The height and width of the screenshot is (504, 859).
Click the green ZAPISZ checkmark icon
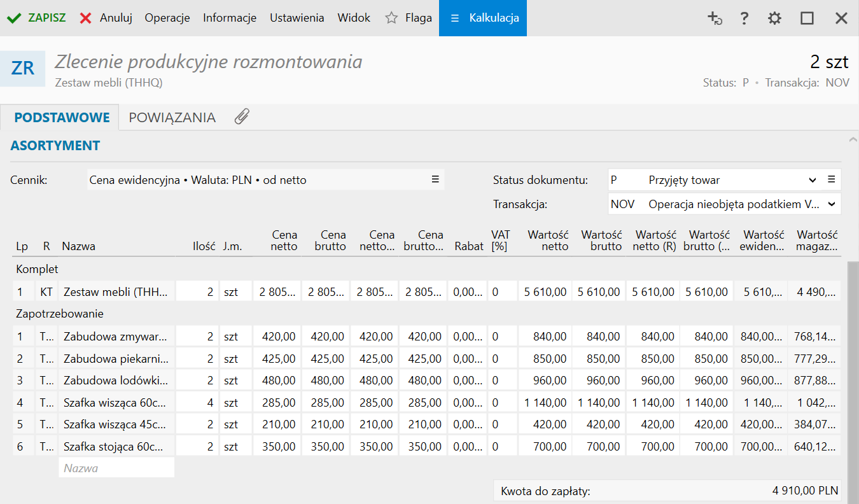13,18
